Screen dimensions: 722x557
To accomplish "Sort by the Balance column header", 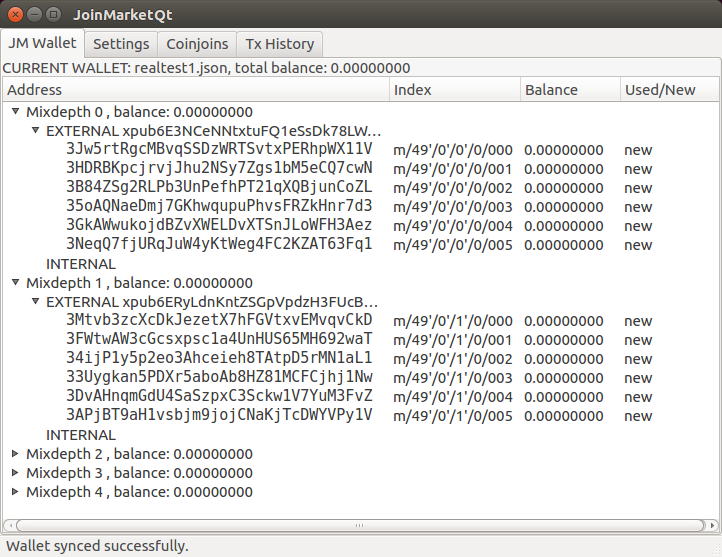I will click(x=568, y=90).
